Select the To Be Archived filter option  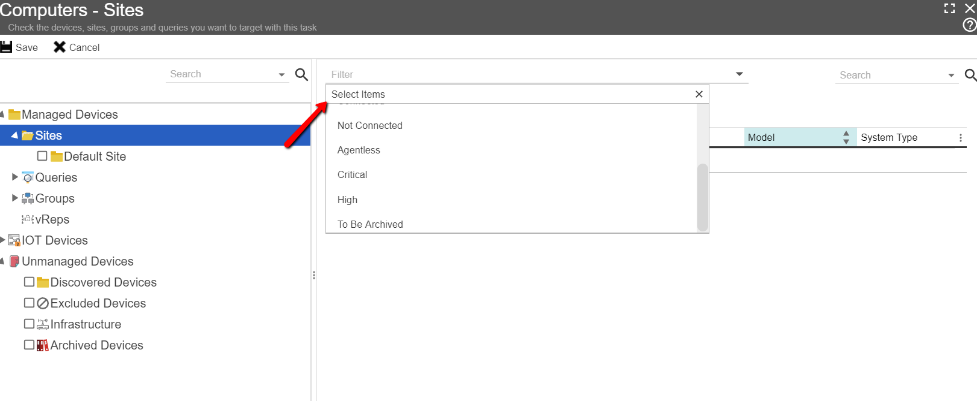pyautogui.click(x=512, y=224)
